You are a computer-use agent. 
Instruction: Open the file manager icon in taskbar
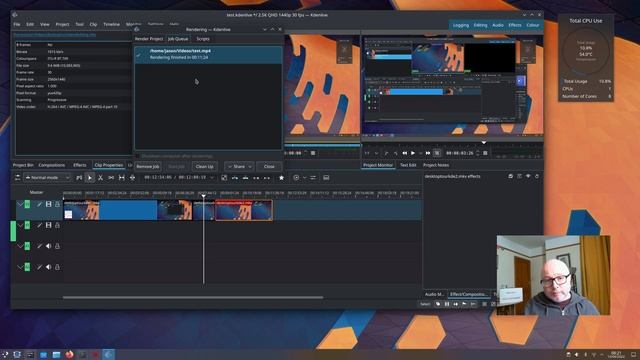click(56, 354)
